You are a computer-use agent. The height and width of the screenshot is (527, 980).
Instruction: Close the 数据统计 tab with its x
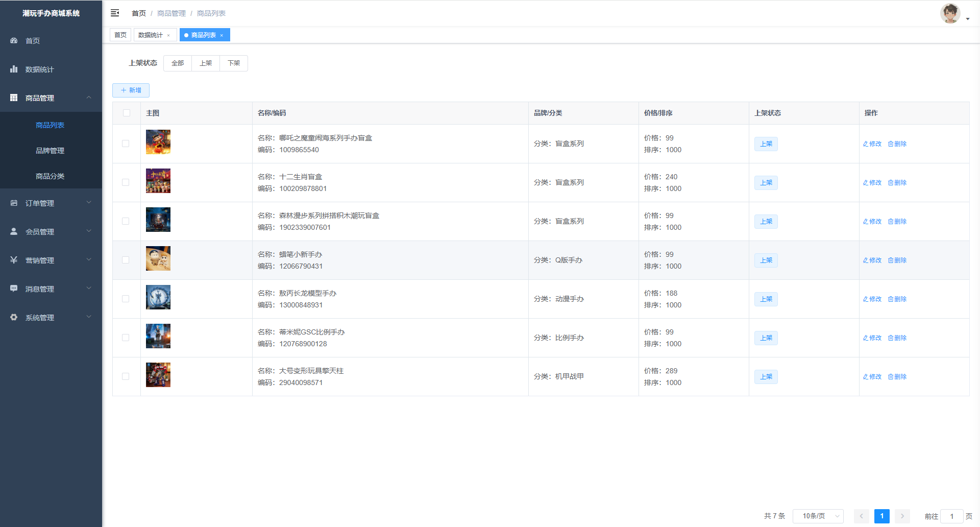168,35
